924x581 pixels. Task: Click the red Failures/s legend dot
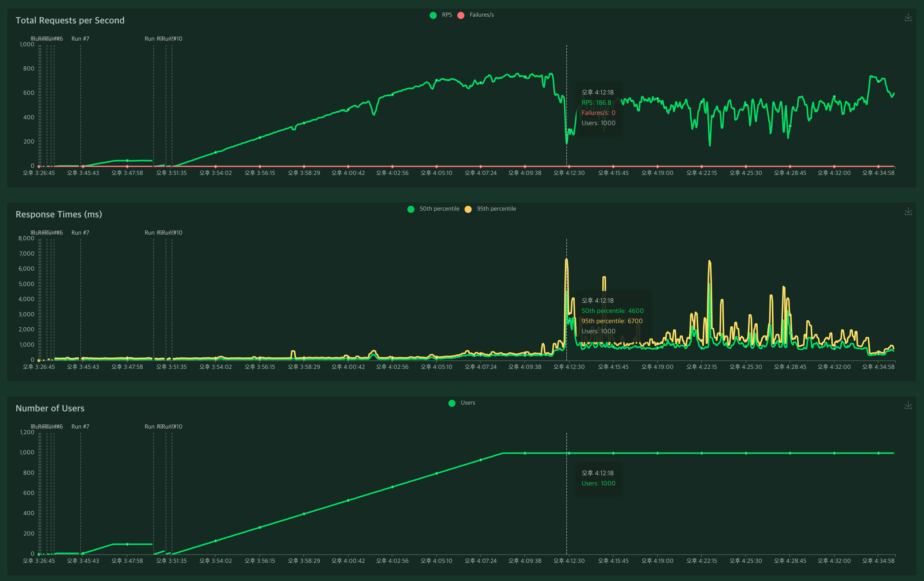pyautogui.click(x=461, y=16)
